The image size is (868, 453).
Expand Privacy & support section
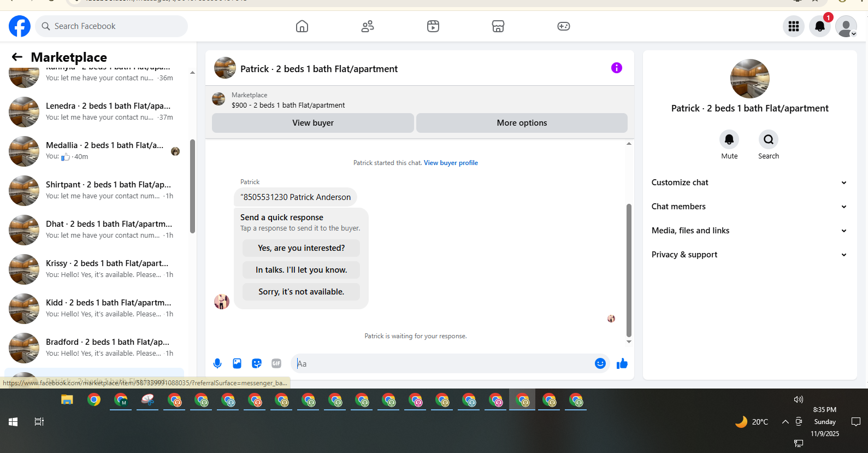pos(749,255)
